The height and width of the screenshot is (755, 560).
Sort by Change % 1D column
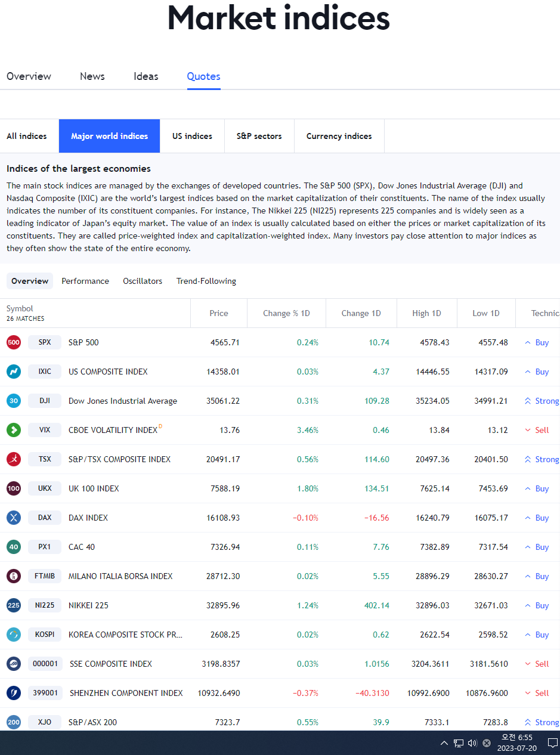pos(286,313)
